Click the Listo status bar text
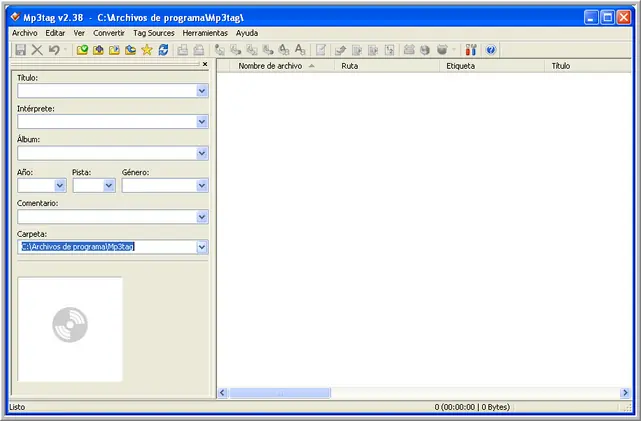The image size is (641, 421). click(x=17, y=407)
